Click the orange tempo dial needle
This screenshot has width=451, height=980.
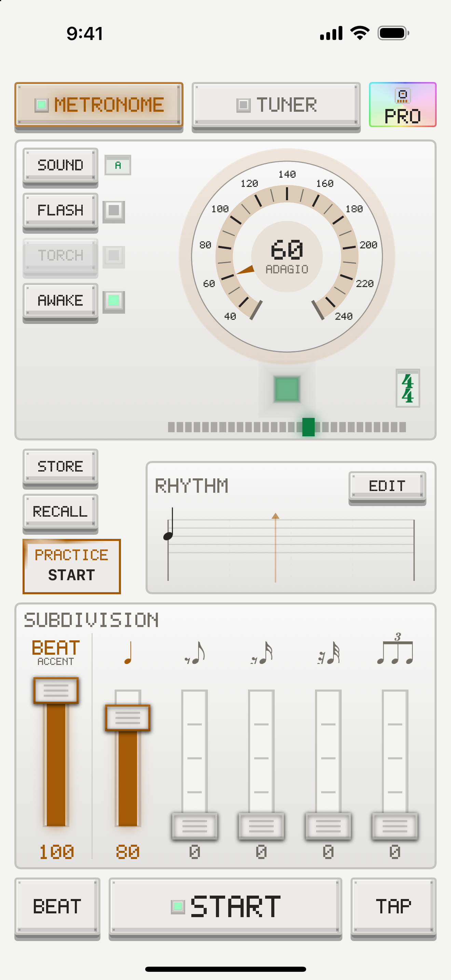click(245, 270)
